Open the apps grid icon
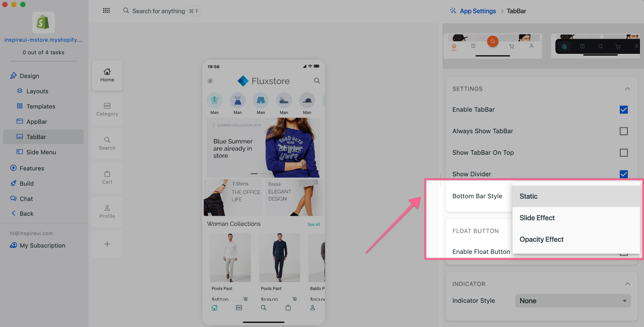The width and height of the screenshot is (644, 327). click(106, 11)
